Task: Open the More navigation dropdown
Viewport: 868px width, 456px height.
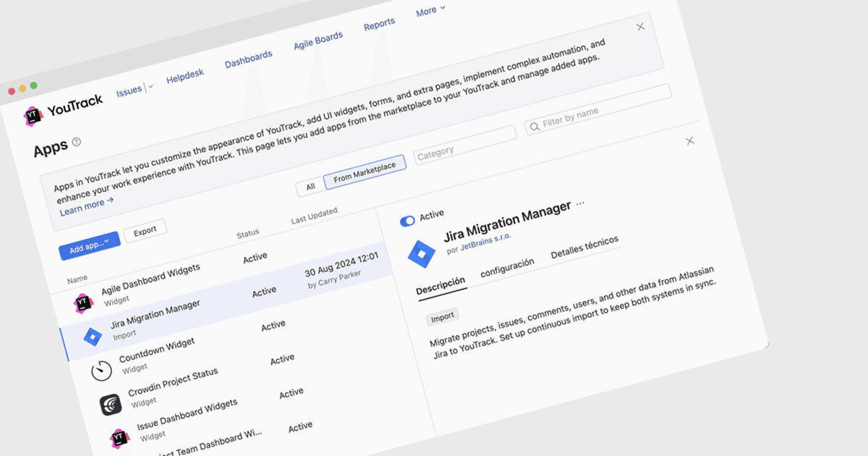Action: (x=430, y=11)
